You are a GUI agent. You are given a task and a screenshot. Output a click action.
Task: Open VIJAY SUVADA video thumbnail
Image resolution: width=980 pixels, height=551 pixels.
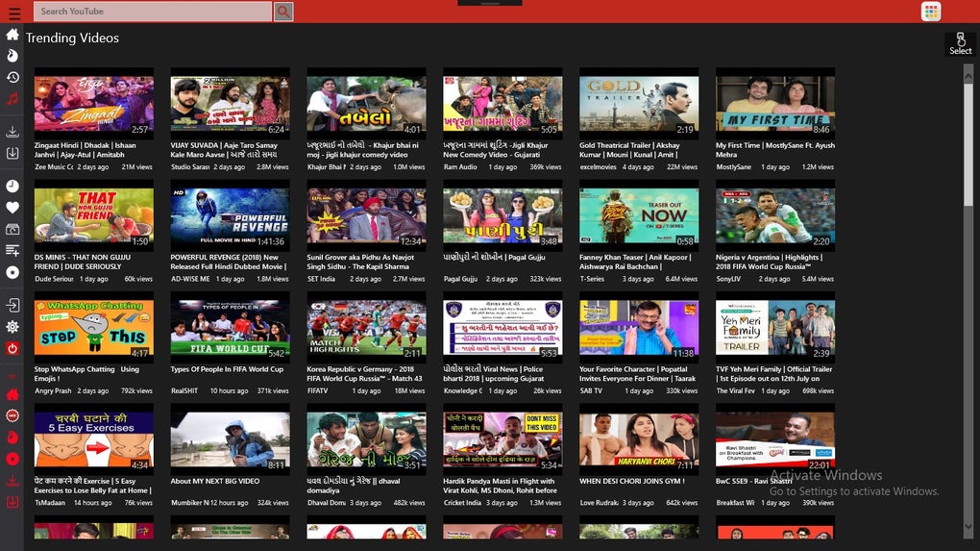(x=230, y=103)
